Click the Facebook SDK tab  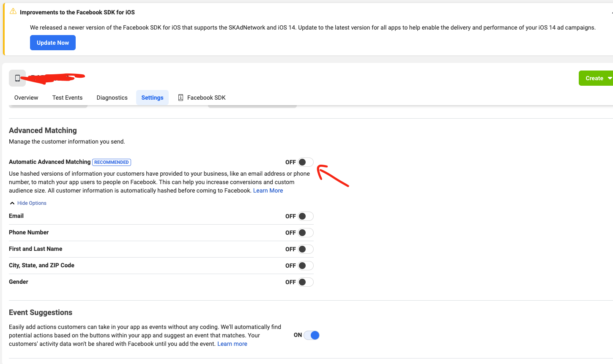point(206,97)
